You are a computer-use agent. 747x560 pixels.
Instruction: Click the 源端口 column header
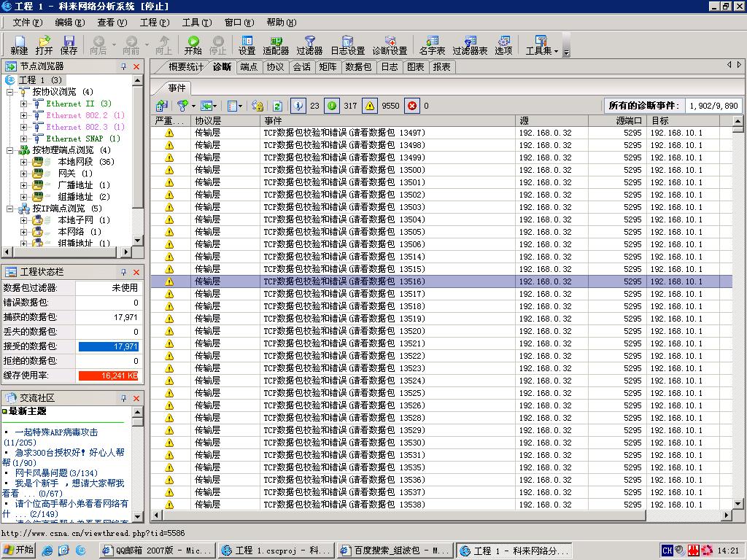pyautogui.click(x=629, y=121)
